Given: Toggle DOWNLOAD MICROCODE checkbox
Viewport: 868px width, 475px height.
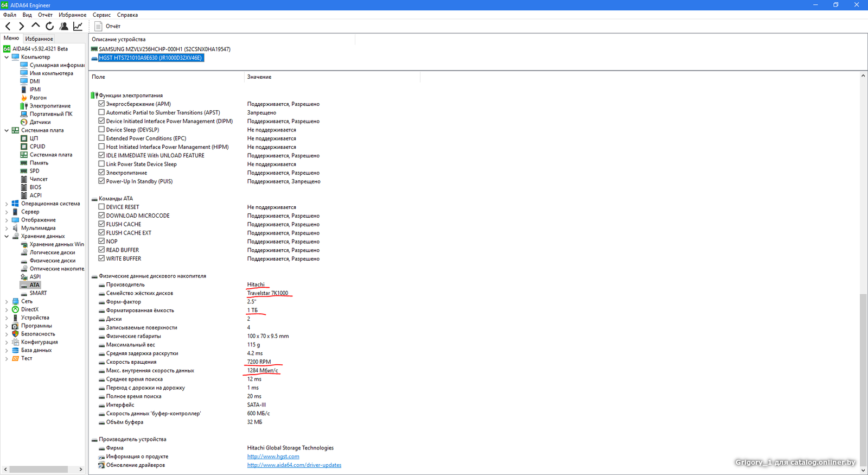Looking at the screenshot, I should (101, 216).
